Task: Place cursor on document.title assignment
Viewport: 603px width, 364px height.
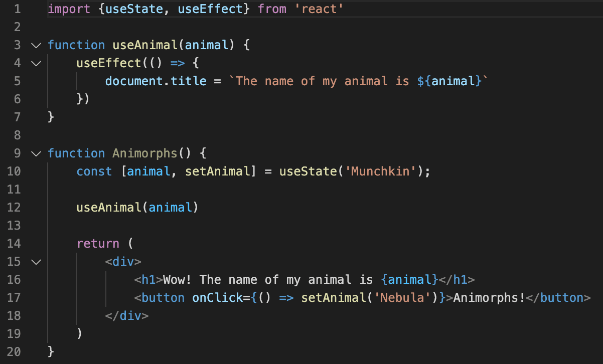Action: (x=156, y=81)
